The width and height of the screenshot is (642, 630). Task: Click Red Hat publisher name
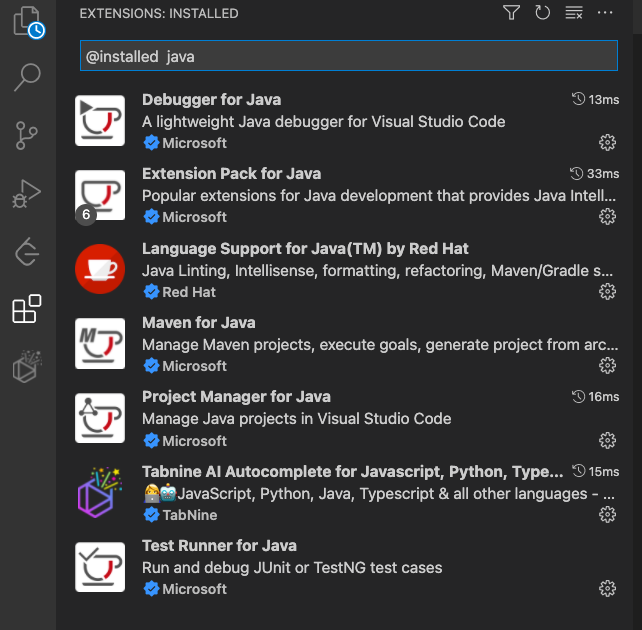[x=189, y=292]
